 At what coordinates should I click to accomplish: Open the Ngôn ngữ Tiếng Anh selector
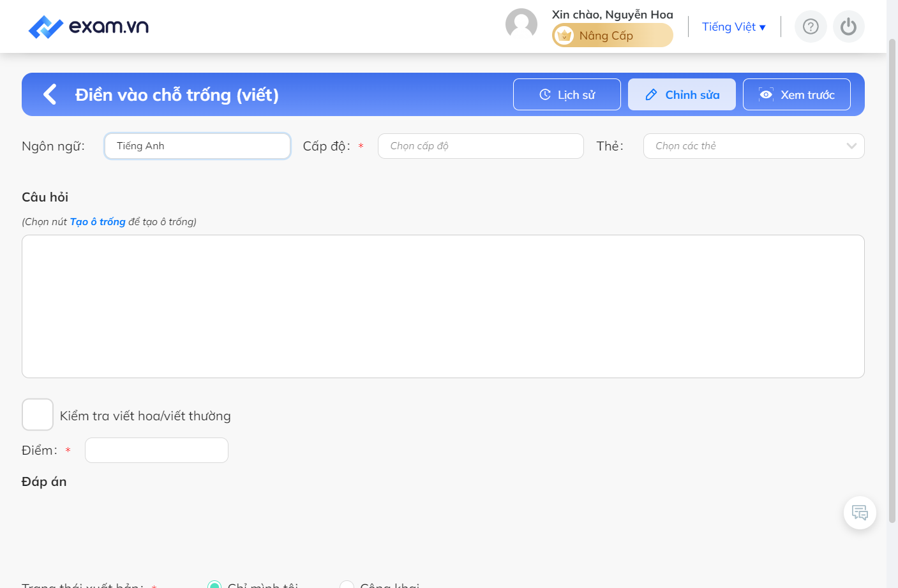pos(198,146)
